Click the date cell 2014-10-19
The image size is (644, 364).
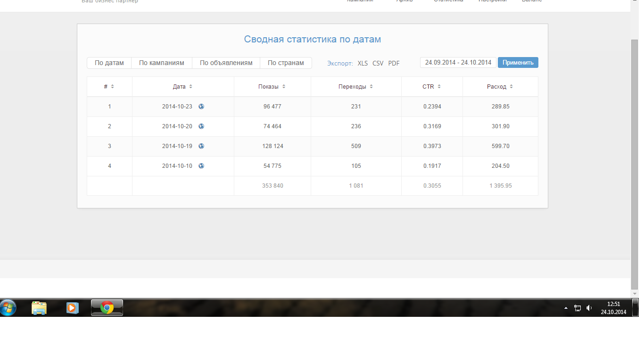(x=177, y=146)
